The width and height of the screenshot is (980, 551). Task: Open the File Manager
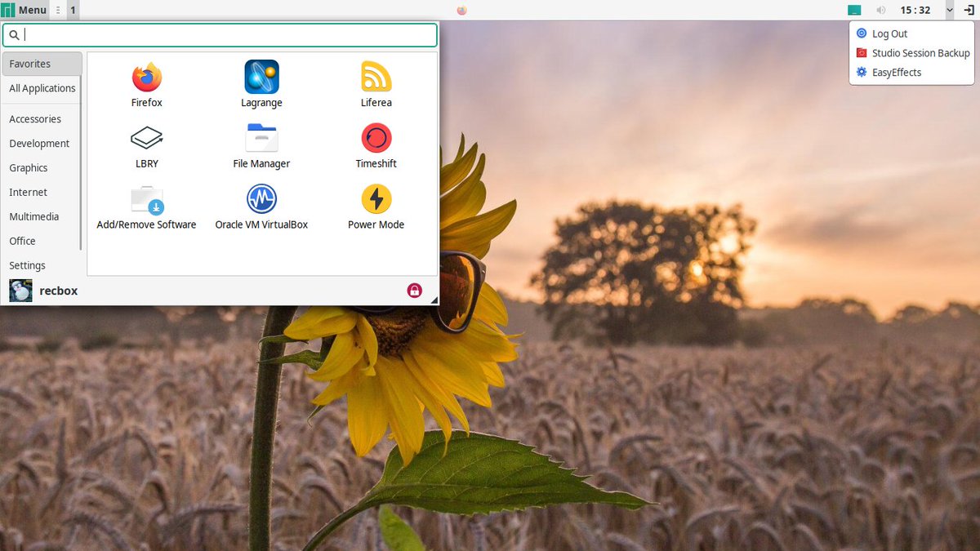(x=261, y=142)
